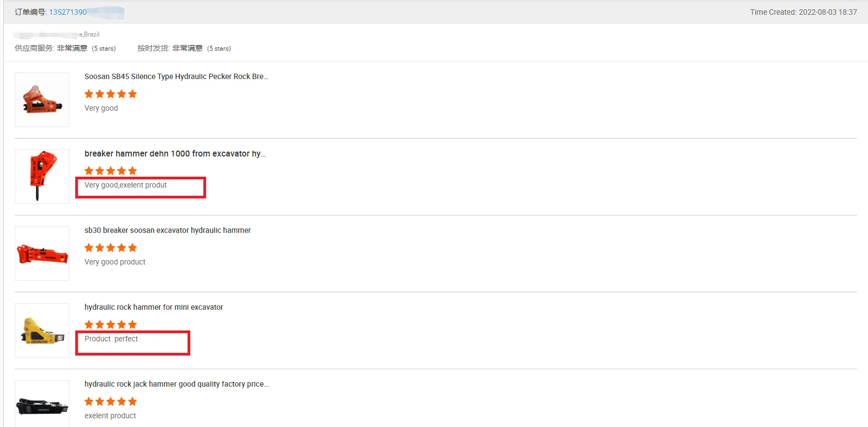
Task: Click star rating under mini excavator hammer
Action: coord(111,324)
